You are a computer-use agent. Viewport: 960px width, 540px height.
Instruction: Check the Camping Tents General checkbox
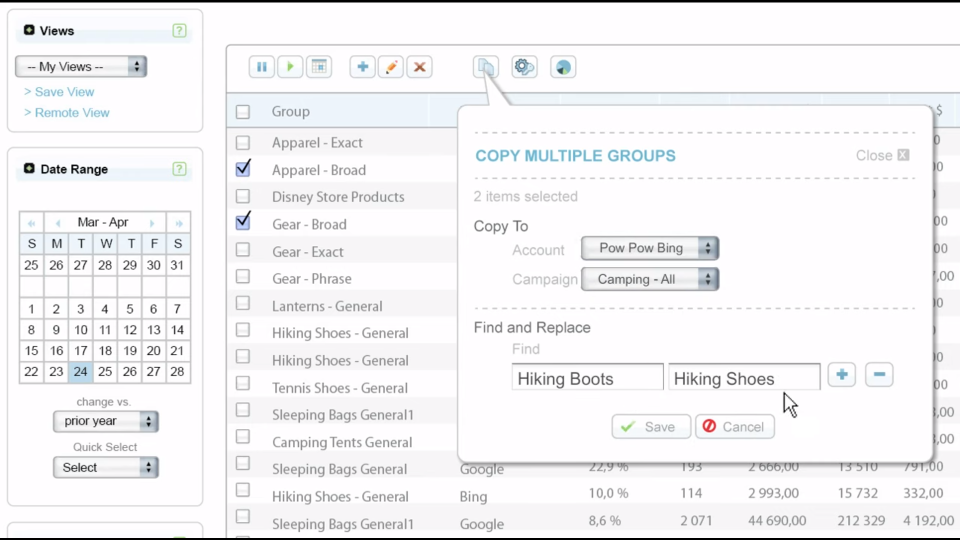pyautogui.click(x=243, y=437)
